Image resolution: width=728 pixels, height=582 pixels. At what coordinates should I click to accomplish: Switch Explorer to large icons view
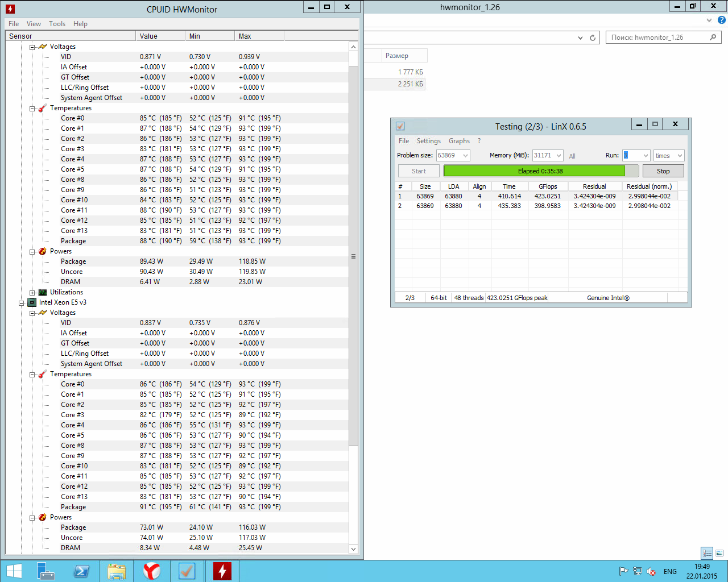(x=719, y=553)
